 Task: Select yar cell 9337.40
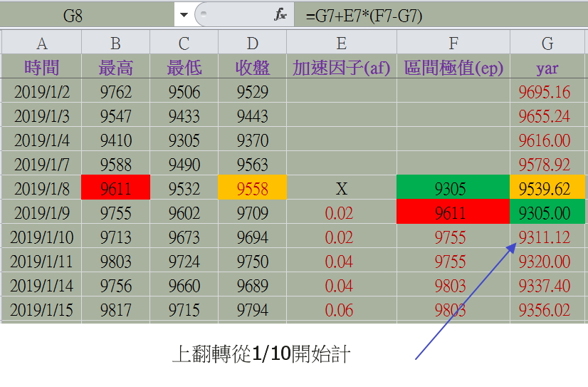(x=547, y=285)
